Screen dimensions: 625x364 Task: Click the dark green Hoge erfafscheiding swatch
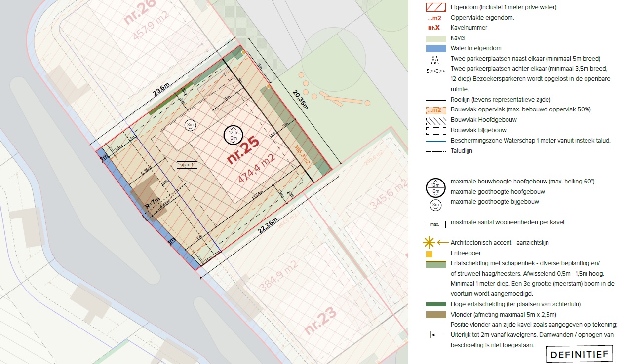pos(435,304)
